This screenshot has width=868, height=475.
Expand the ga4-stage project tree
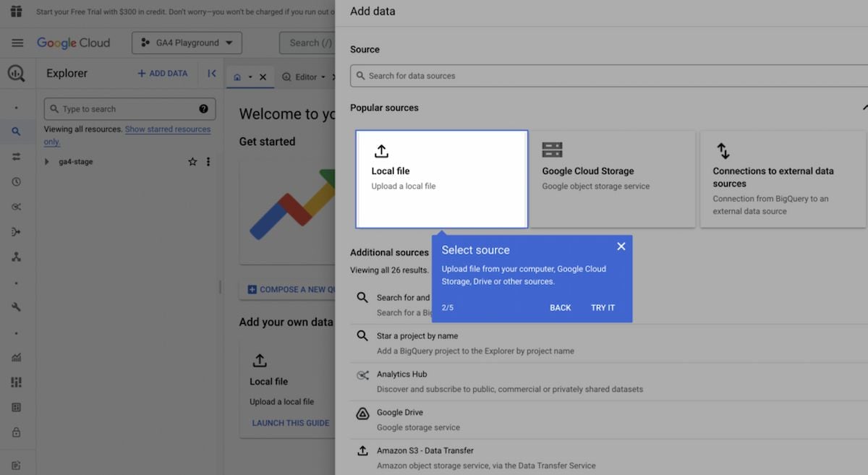(48, 162)
